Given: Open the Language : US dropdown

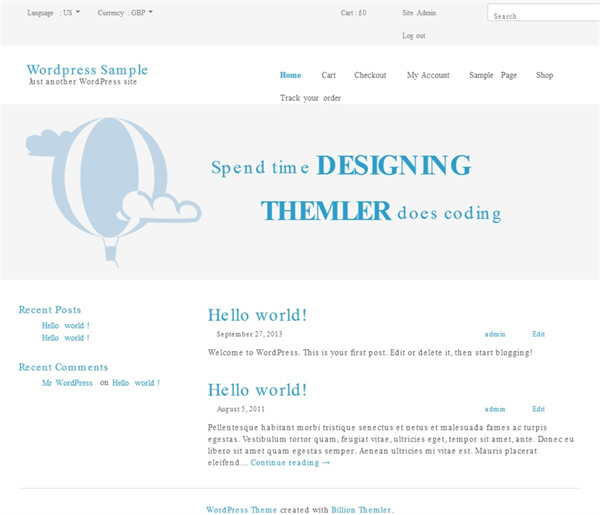Looking at the screenshot, I should click(54, 13).
